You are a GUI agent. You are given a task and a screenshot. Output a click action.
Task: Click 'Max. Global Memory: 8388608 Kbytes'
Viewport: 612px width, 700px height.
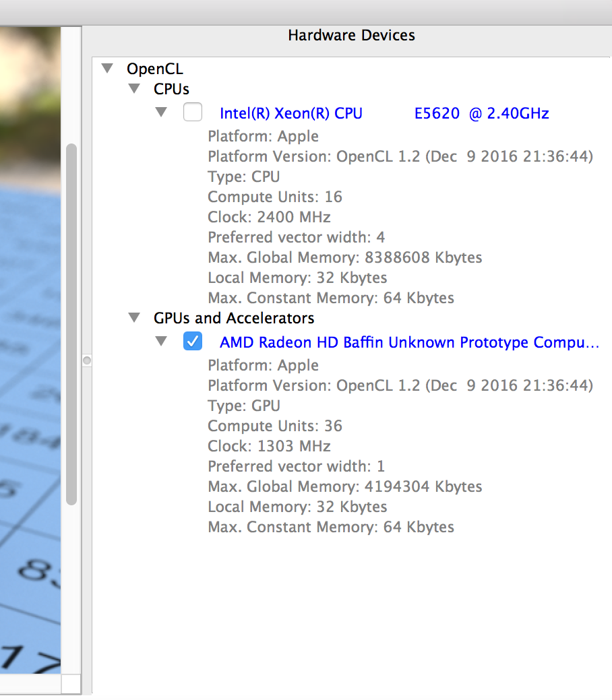coord(345,257)
